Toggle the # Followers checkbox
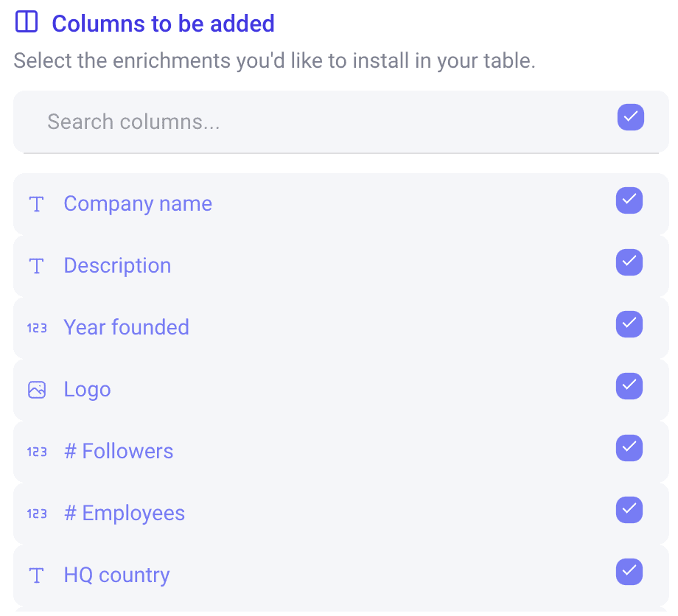This screenshot has width=678, height=616. (629, 448)
